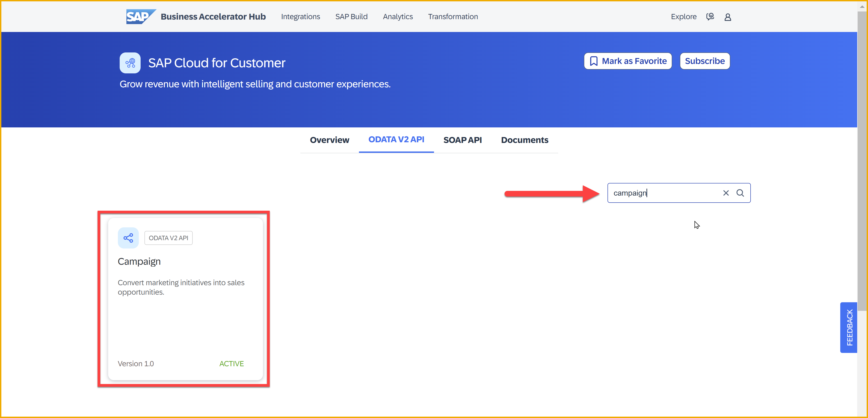Go to Business Accelerator Hub home
Viewport: 868px width, 418px height.
213,16
